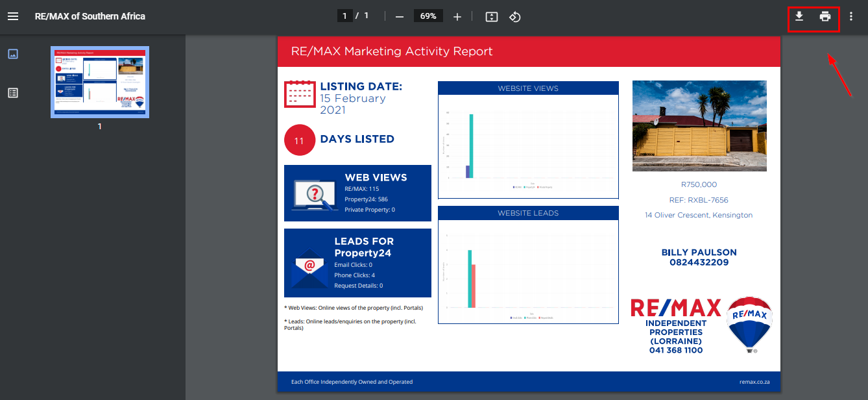The width and height of the screenshot is (868, 400).
Task: Open the more actions menu
Action: point(851,16)
